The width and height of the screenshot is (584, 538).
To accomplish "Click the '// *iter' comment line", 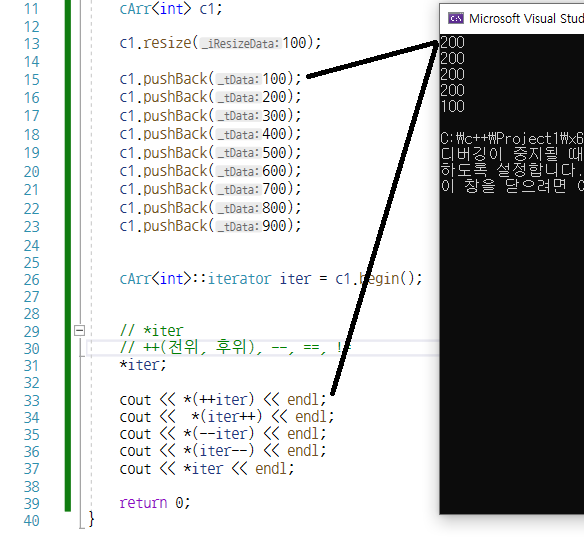I will [x=151, y=331].
